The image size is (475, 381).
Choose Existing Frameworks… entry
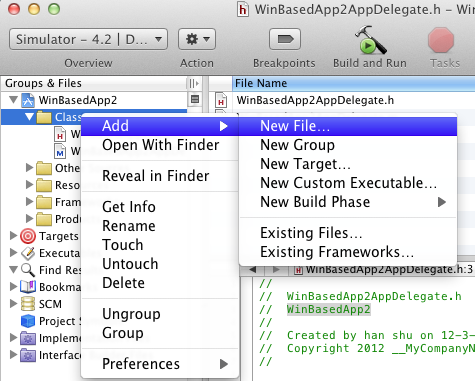[348, 252]
